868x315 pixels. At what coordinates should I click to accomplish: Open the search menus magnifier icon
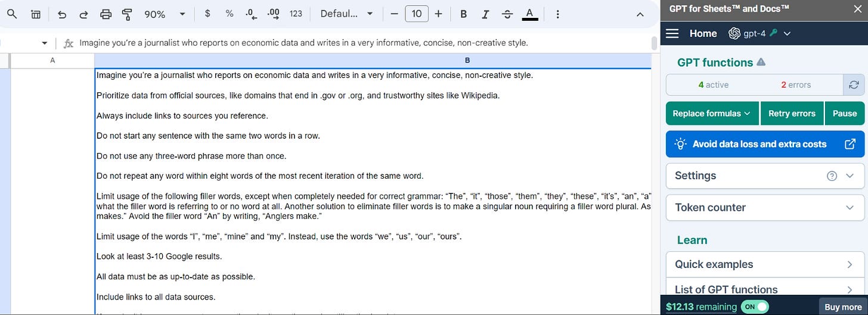coord(11,14)
